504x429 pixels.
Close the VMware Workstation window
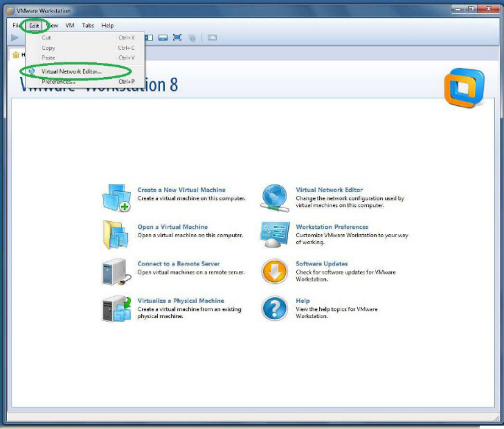(x=488, y=9)
